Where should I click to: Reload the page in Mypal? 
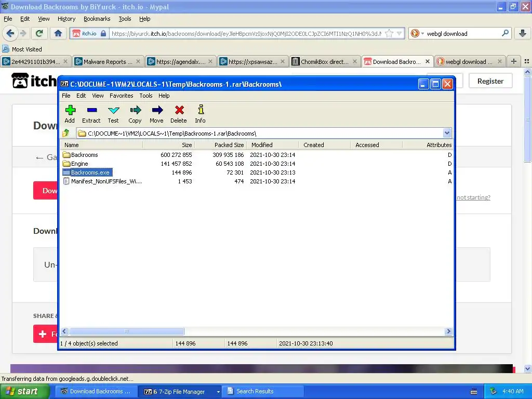coord(39,33)
